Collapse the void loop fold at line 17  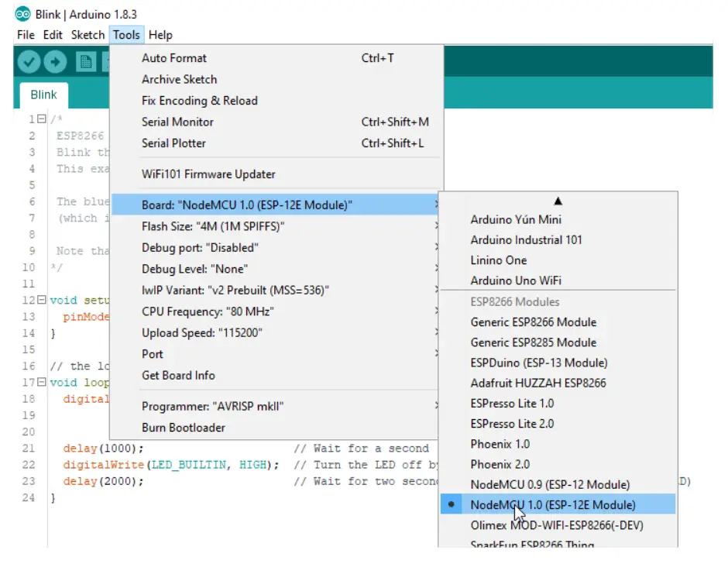point(42,382)
